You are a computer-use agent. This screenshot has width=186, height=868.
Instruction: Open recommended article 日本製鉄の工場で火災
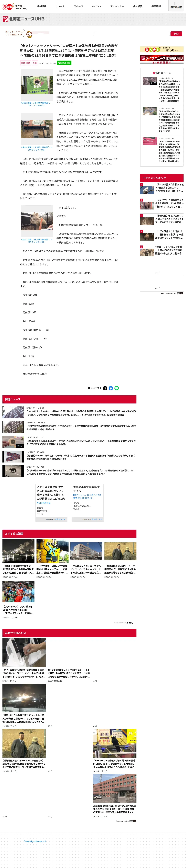coord(18,559)
